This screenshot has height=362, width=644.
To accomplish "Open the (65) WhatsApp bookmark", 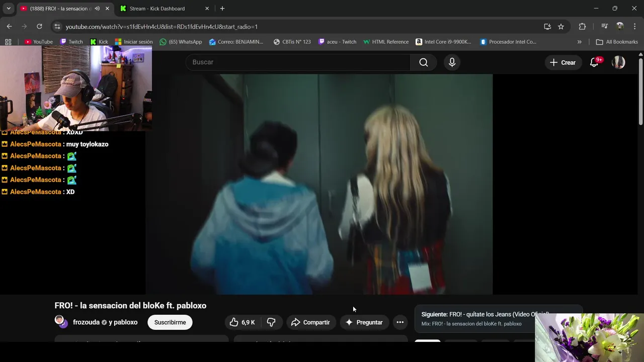I will tap(181, 42).
